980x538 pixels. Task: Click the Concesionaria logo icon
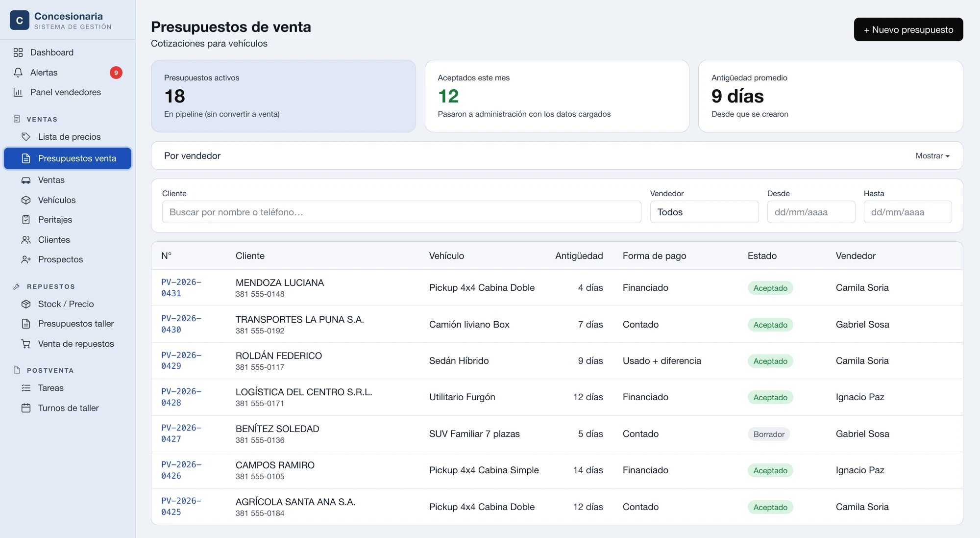tap(20, 20)
